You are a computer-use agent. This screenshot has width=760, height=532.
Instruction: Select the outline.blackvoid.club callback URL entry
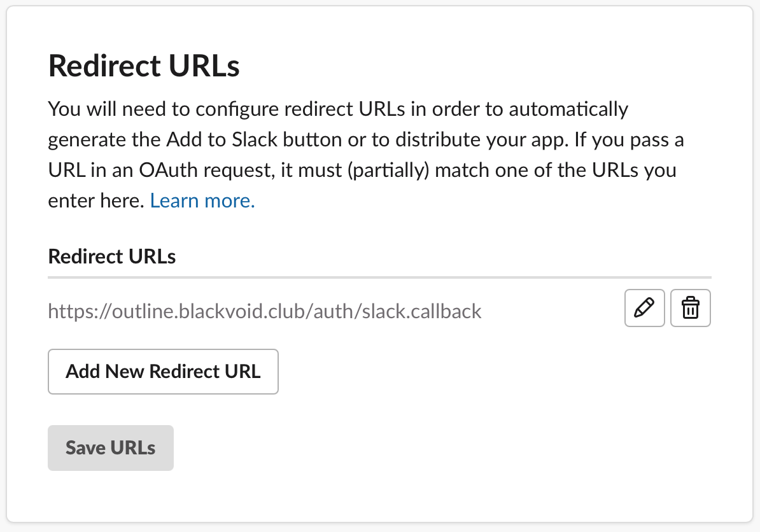click(x=265, y=311)
